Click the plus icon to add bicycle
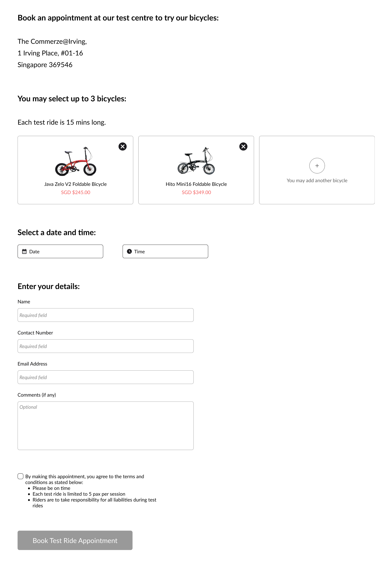This screenshot has width=392, height=563. coord(317,166)
